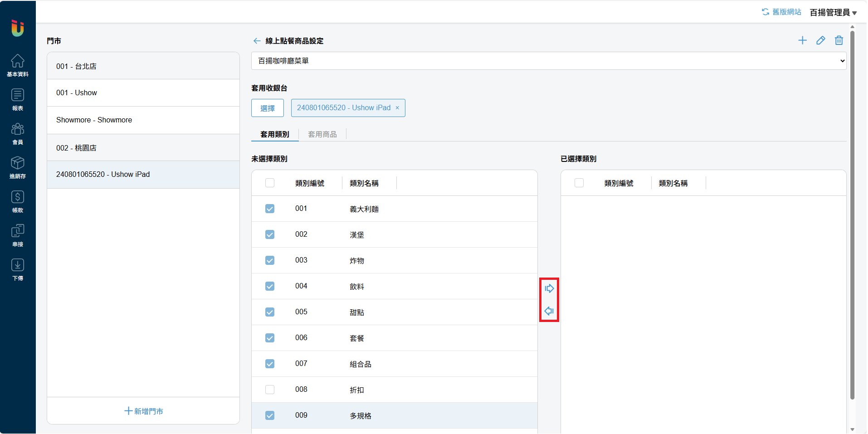Screen dimensions: 868x434
Task: Click the plus icon to add menu
Action: point(802,40)
